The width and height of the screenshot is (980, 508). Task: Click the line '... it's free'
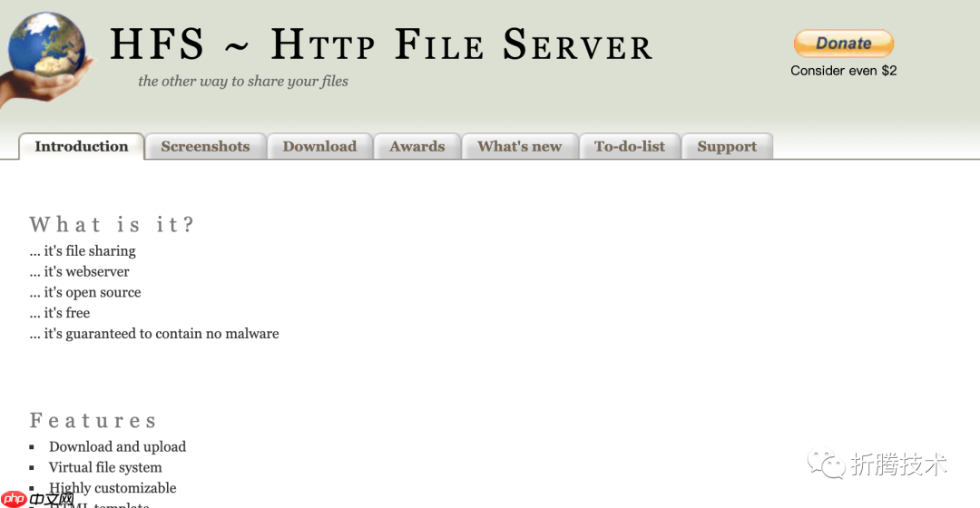(59, 312)
